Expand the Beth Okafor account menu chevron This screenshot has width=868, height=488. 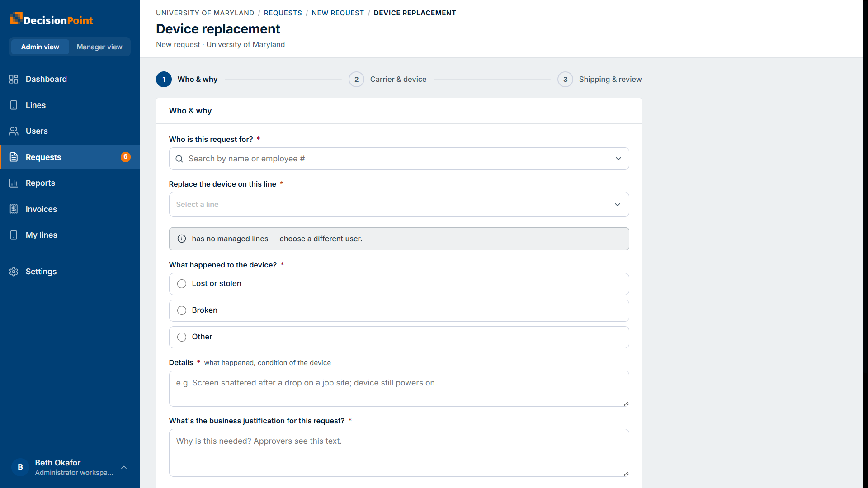124,467
